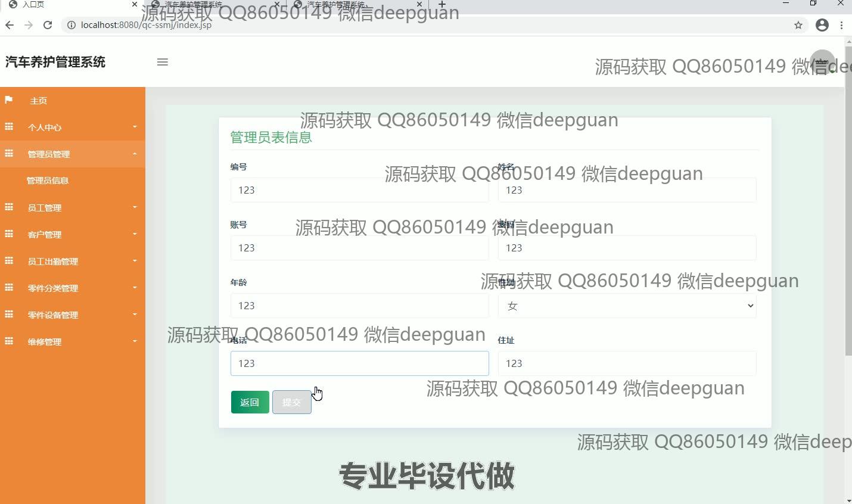Submit the form with 提交 button
The height and width of the screenshot is (504, 852).
[x=291, y=402]
